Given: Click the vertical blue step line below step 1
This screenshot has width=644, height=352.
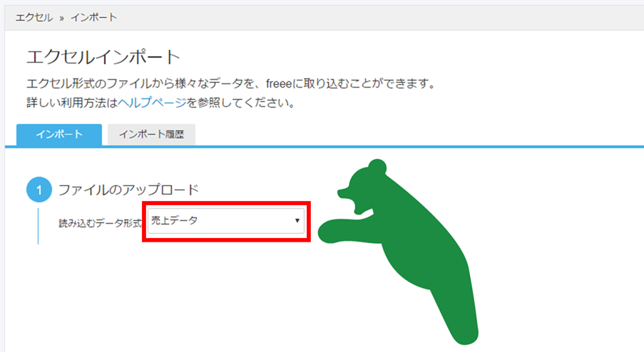Looking at the screenshot, I should [x=39, y=226].
